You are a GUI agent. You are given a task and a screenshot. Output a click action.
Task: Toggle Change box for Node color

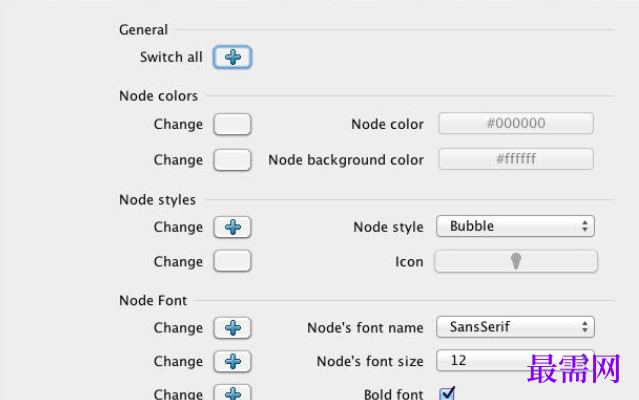pos(232,124)
